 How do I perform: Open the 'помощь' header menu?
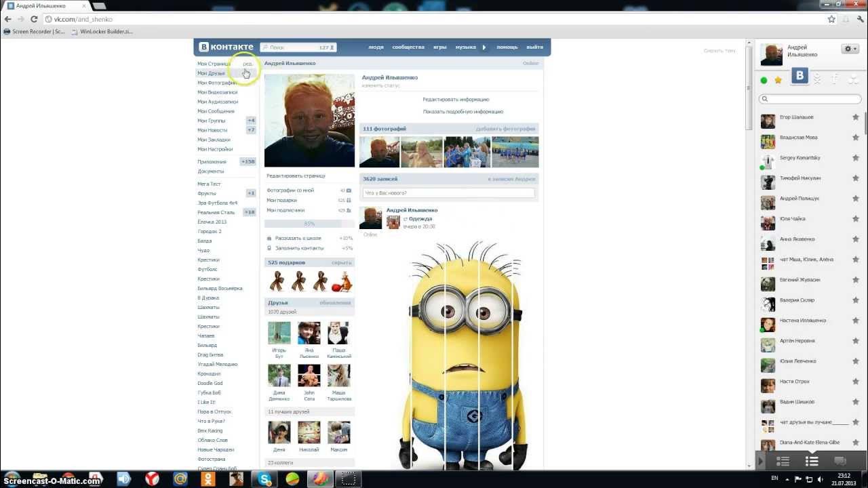click(507, 47)
